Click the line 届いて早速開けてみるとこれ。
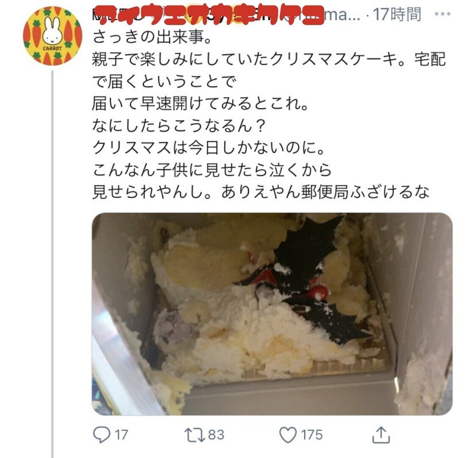The width and height of the screenshot is (476, 458). 200,104
